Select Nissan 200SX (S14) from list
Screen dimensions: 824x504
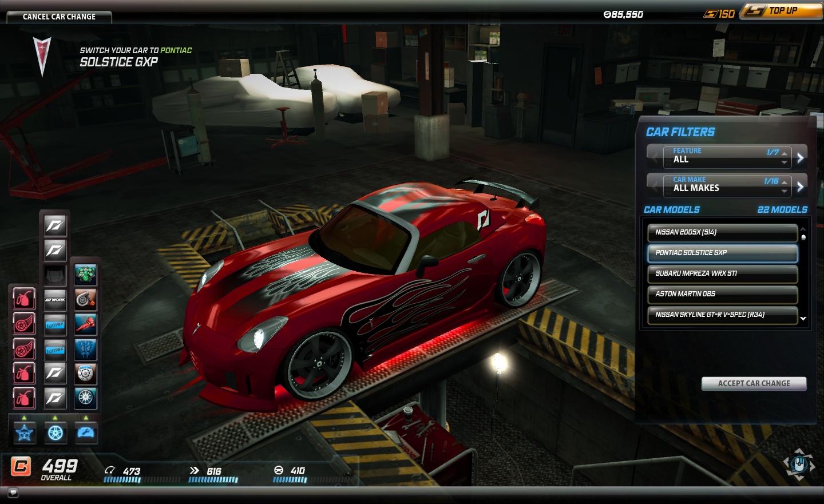(723, 232)
